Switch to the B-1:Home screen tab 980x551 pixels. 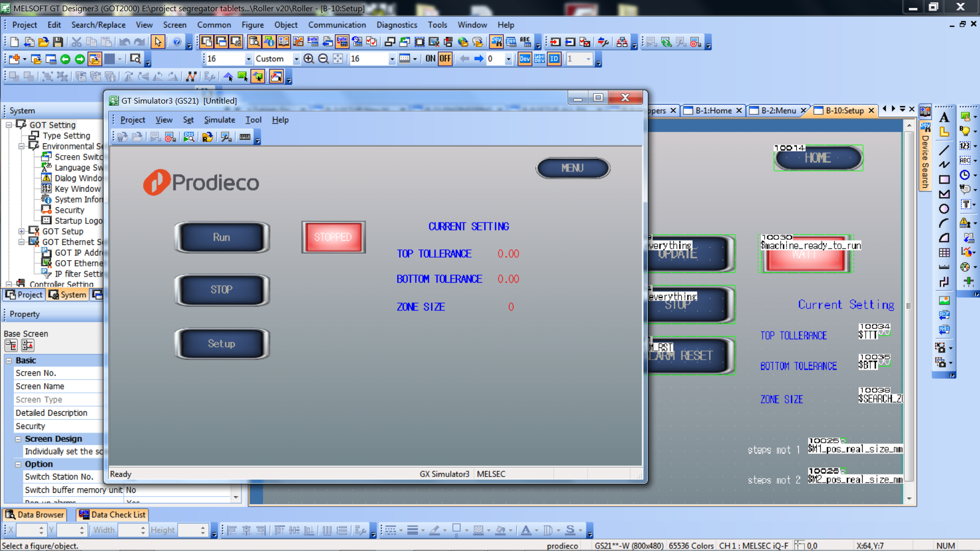coord(713,111)
